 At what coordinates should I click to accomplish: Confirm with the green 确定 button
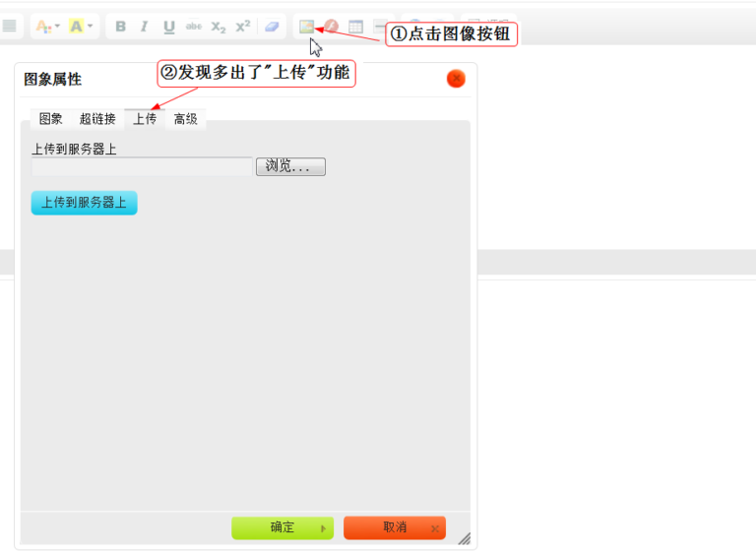point(283,528)
